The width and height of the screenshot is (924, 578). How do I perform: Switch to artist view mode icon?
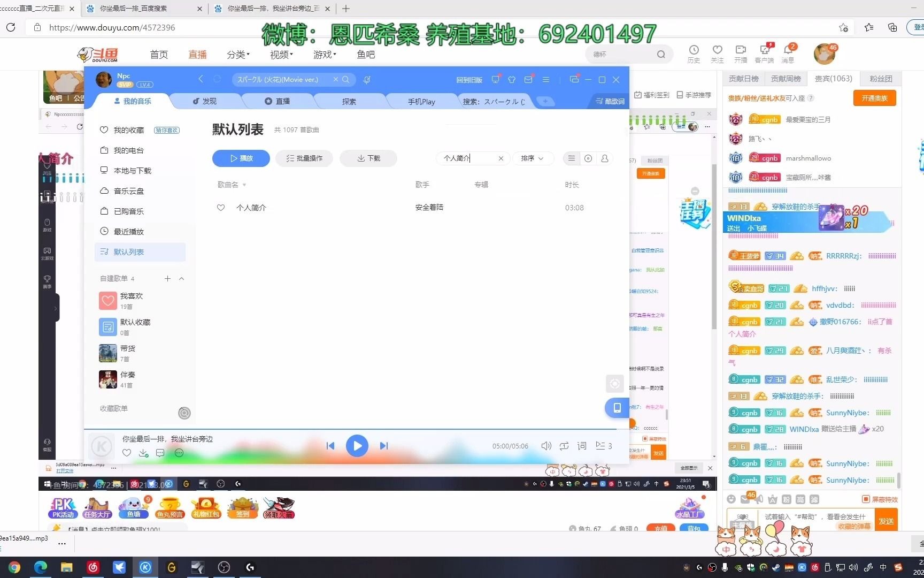point(605,158)
